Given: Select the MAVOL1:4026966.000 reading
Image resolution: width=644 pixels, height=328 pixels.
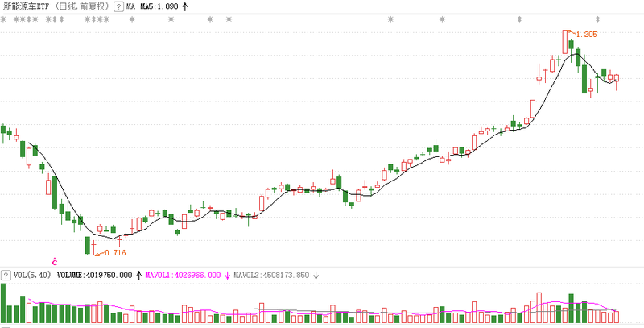Looking at the screenshot, I should tap(184, 275).
